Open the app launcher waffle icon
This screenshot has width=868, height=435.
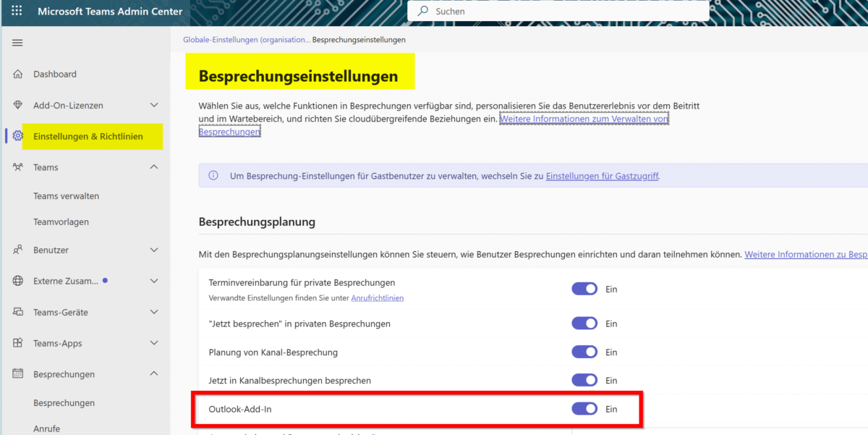[x=17, y=12]
